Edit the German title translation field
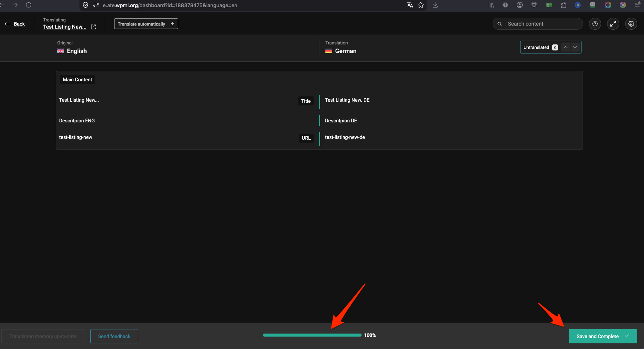Screen dimensions: 644x349 [448, 100]
